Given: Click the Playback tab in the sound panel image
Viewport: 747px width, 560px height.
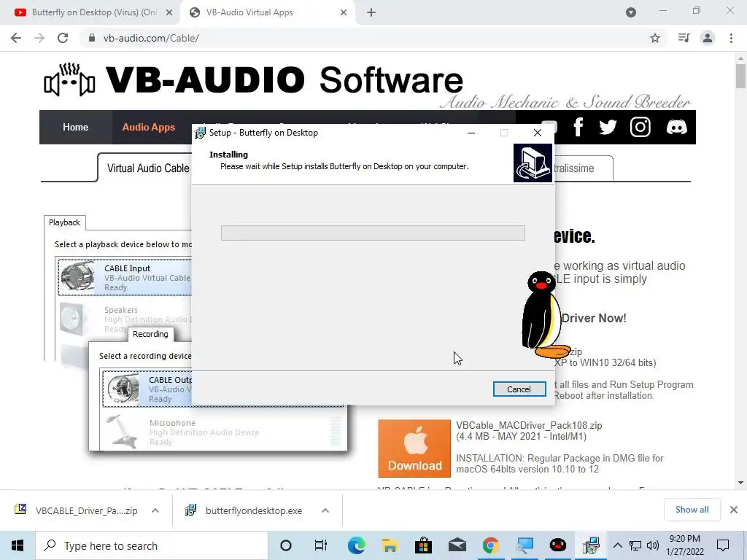Looking at the screenshot, I should 65,222.
